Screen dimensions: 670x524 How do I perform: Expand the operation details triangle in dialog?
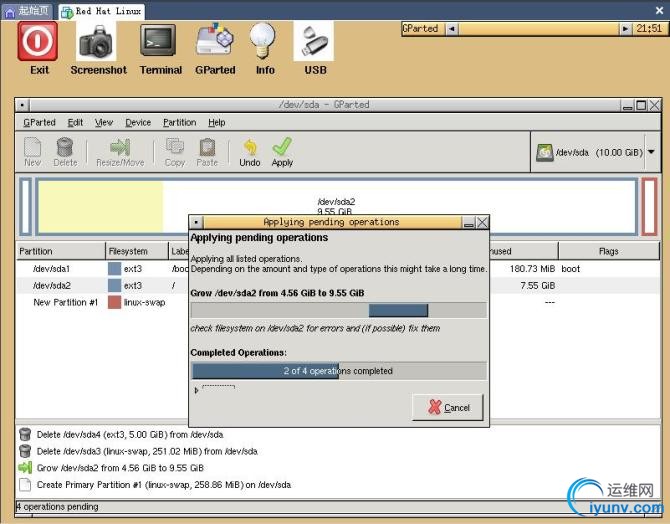coord(196,390)
